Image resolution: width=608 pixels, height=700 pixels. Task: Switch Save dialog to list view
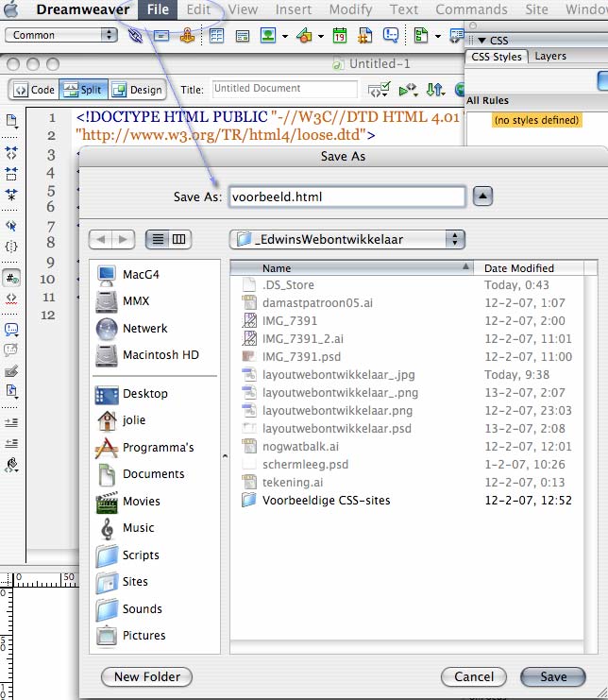tap(158, 239)
